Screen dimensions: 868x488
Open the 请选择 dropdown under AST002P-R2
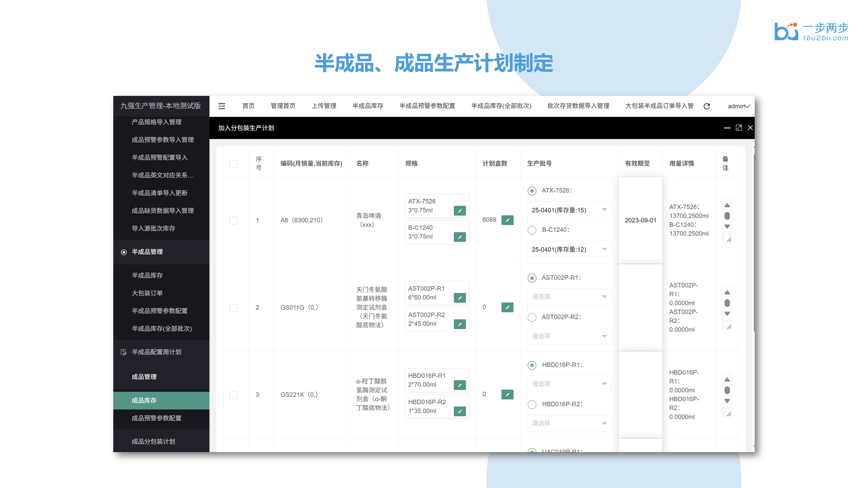point(568,336)
